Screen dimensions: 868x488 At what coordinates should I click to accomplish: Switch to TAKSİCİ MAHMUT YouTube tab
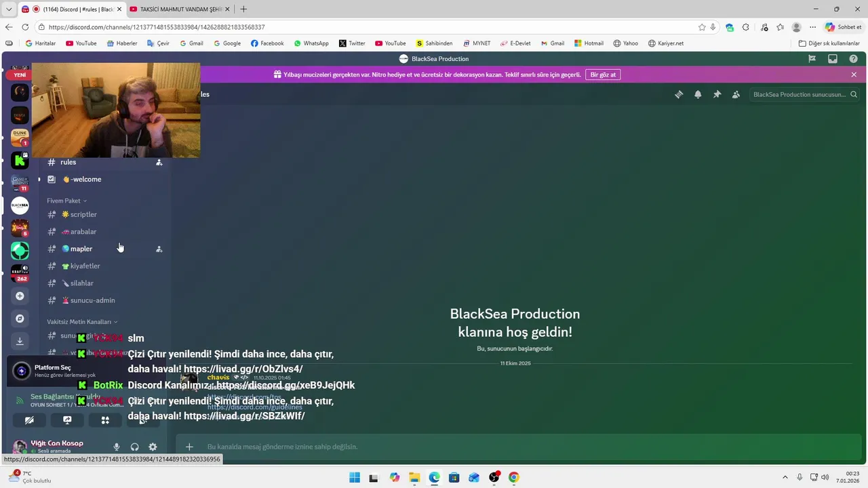(179, 9)
